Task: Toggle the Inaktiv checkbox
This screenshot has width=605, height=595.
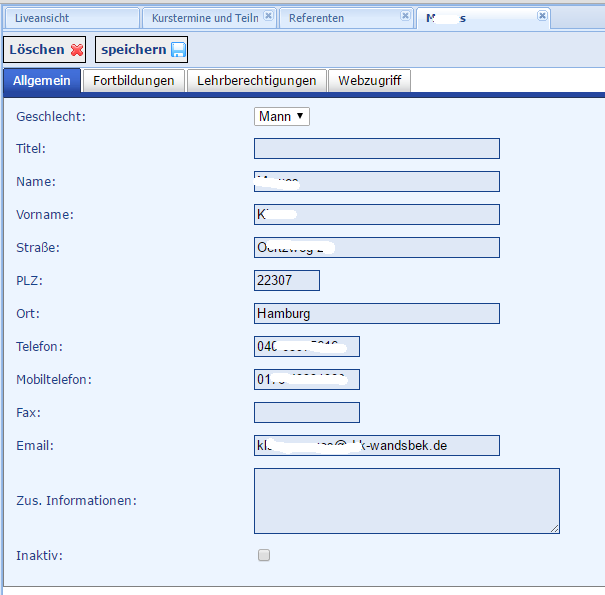Action: click(264, 555)
